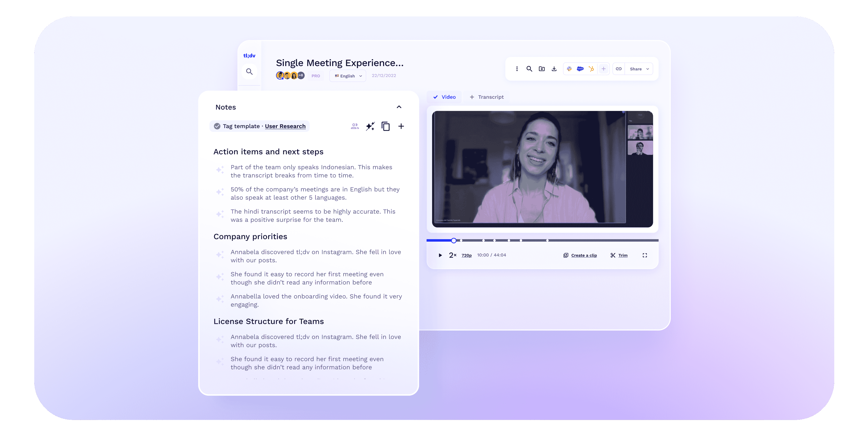Click the video progress slider handle

(454, 241)
